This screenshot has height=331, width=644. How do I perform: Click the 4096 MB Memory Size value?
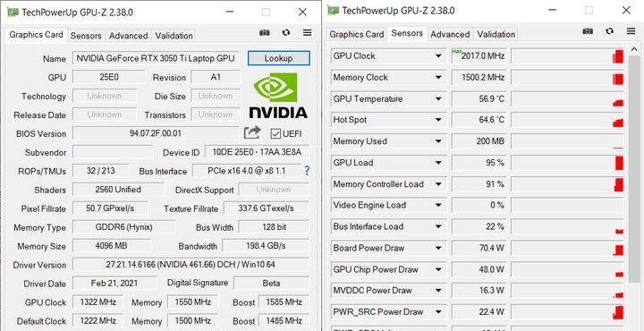click(x=111, y=246)
